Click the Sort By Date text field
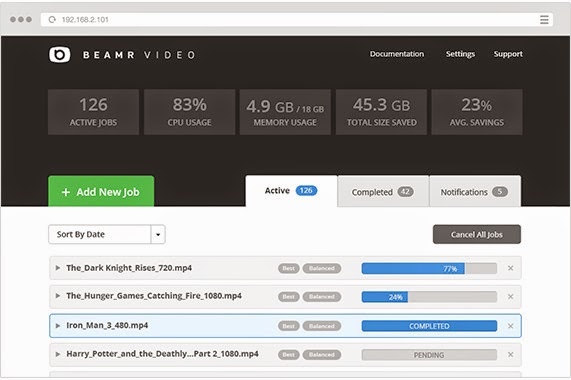Image resolution: width=571 pixels, height=380 pixels. tap(99, 234)
